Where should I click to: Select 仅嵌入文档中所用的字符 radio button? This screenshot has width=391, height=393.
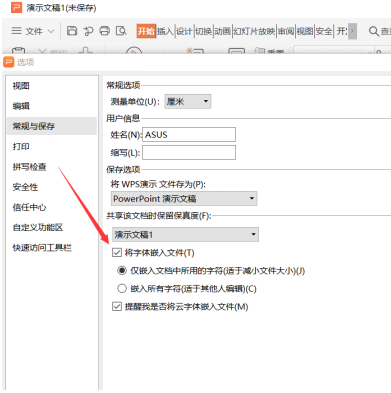click(x=122, y=270)
